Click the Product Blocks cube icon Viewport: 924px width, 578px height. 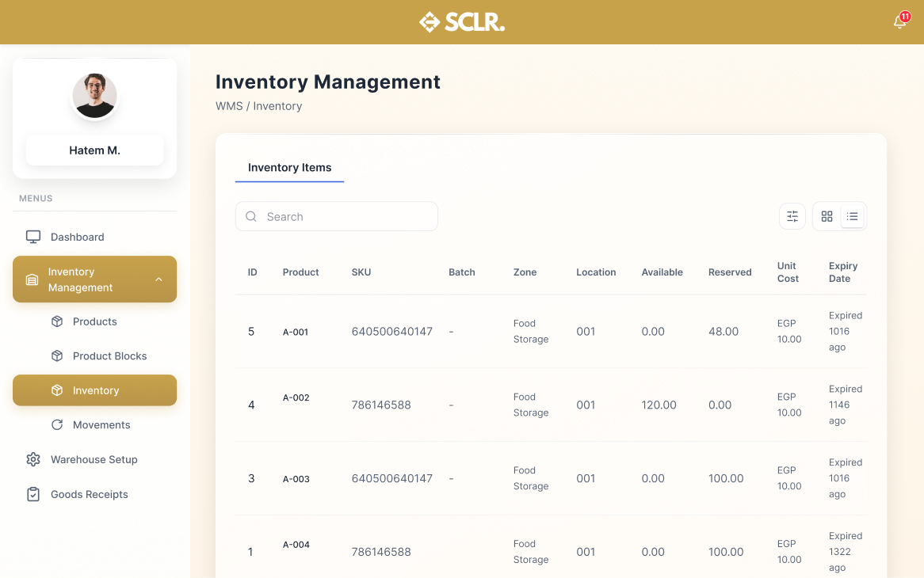[57, 356]
